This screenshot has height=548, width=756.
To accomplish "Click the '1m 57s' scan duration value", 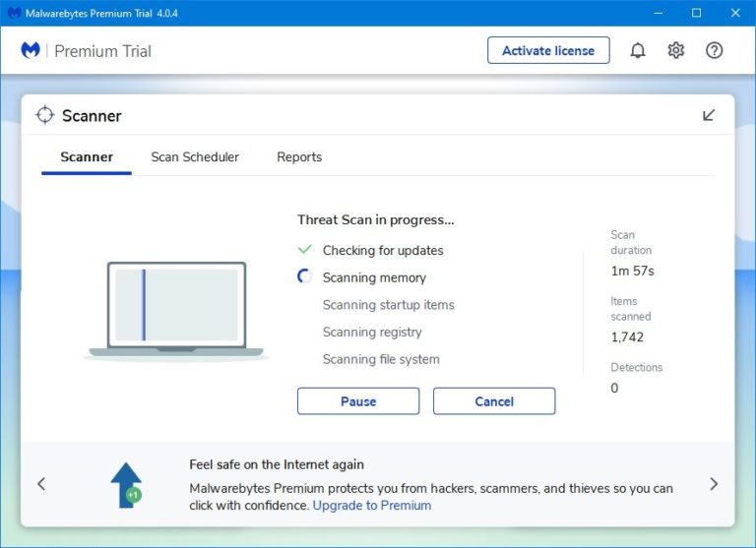I will 632,271.
